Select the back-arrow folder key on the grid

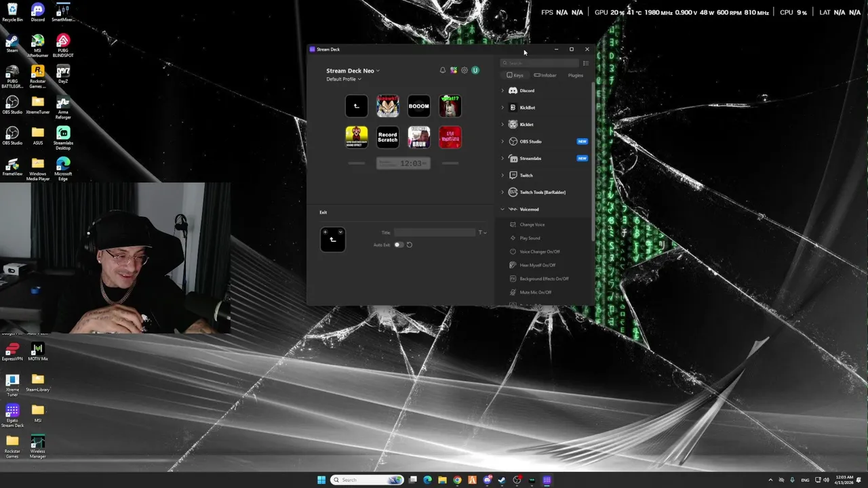[357, 106]
